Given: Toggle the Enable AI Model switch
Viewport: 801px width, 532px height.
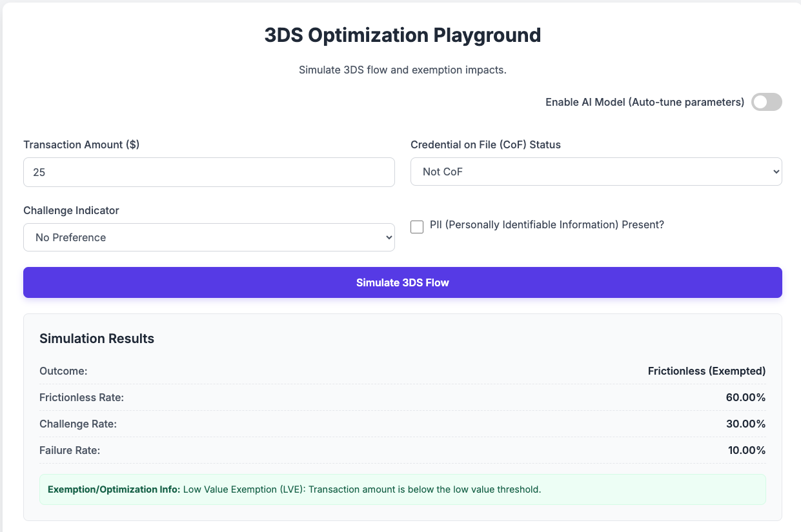Looking at the screenshot, I should (766, 102).
